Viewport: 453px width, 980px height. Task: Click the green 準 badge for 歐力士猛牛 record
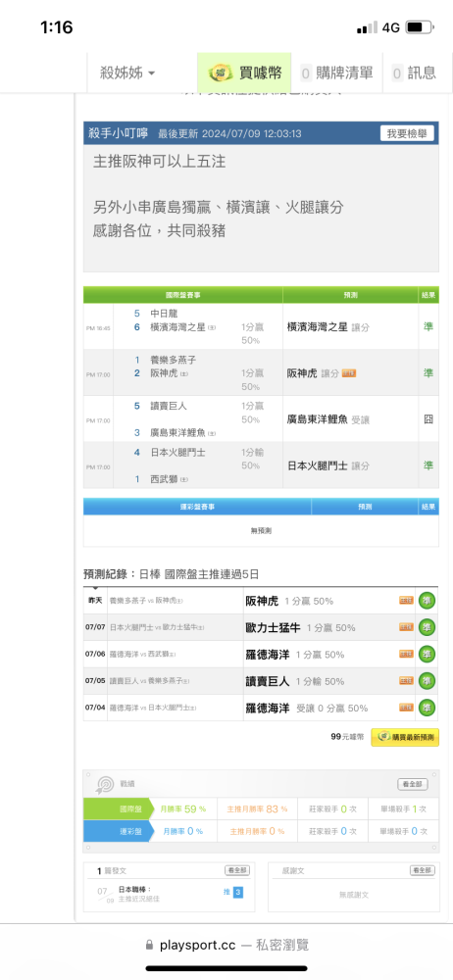click(428, 627)
